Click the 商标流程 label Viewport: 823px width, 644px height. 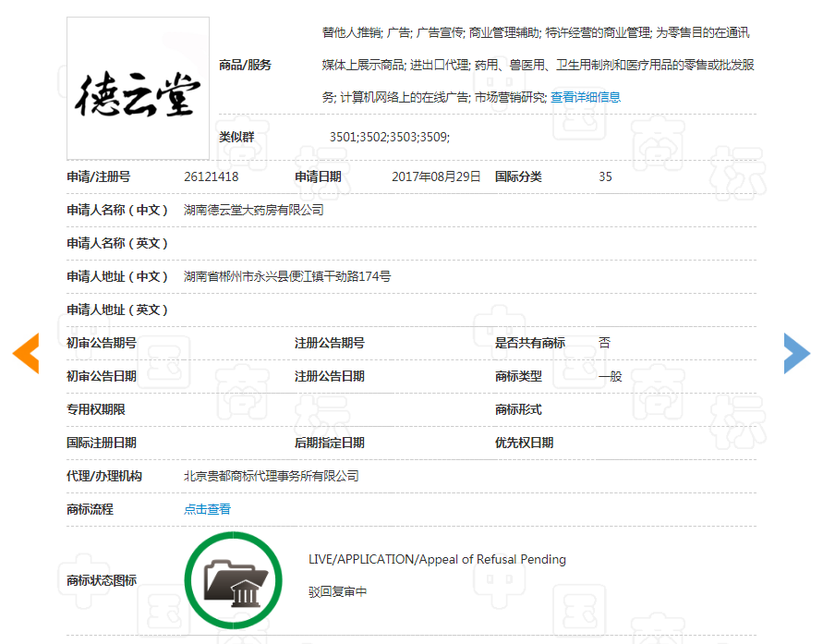(x=90, y=509)
